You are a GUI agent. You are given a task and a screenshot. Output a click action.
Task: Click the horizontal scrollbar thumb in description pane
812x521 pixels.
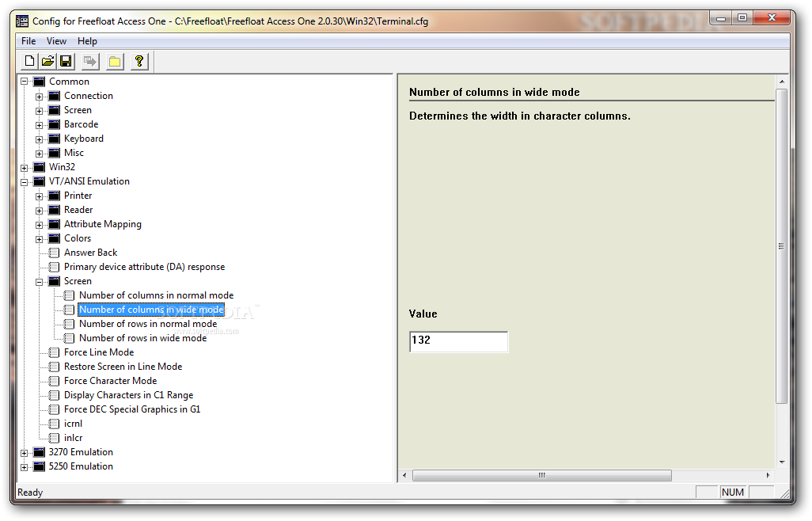[x=541, y=475]
